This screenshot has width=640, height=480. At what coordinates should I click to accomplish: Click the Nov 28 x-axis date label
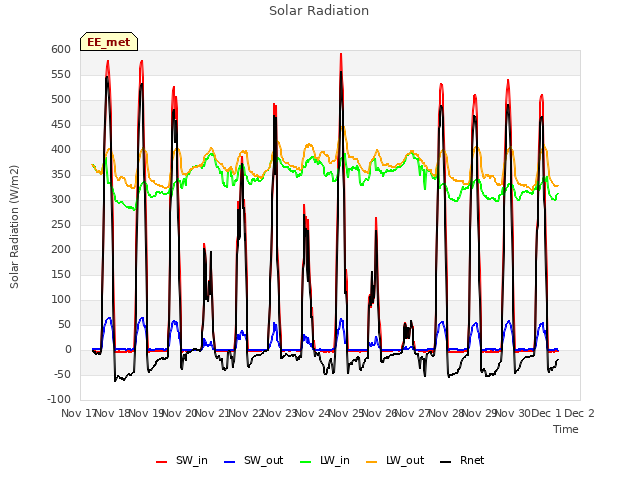(x=446, y=413)
